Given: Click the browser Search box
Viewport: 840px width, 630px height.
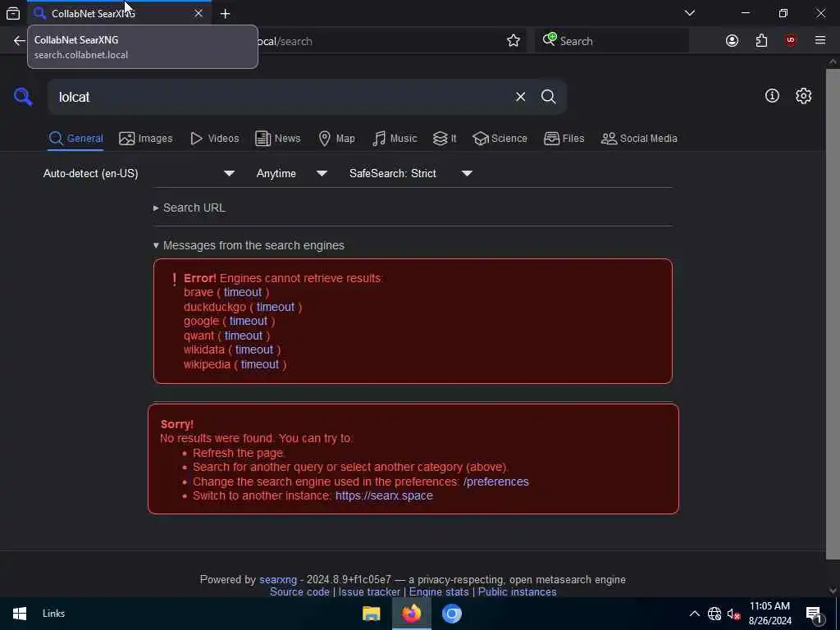Looking at the screenshot, I should [x=612, y=41].
